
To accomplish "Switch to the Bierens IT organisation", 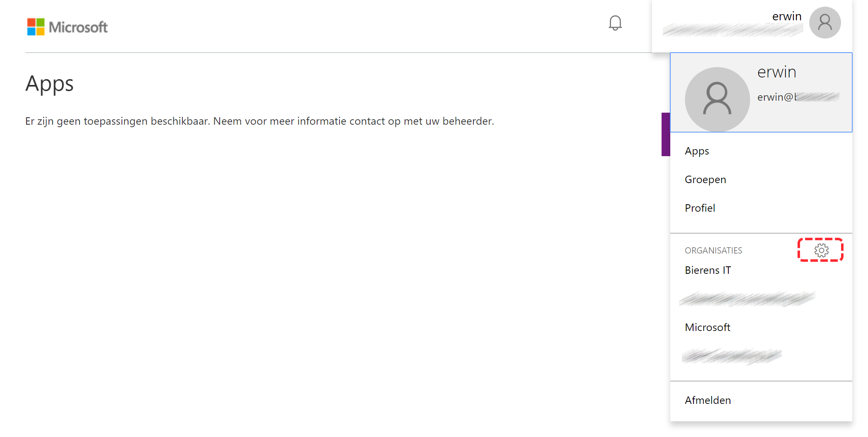I will (x=708, y=270).
